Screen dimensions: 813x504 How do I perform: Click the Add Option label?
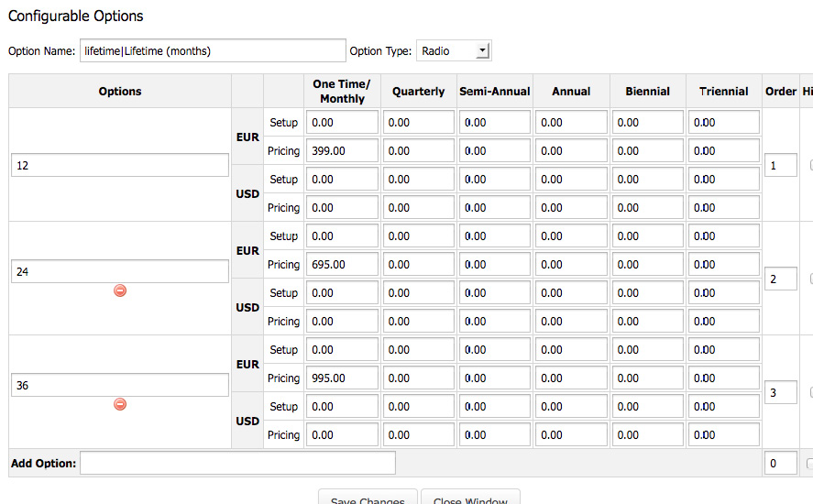(44, 464)
